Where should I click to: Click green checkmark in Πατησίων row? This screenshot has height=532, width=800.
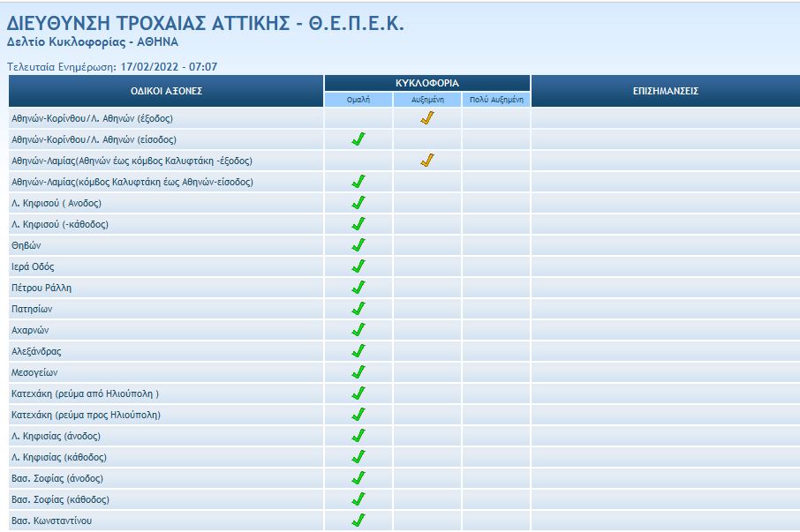click(x=358, y=309)
